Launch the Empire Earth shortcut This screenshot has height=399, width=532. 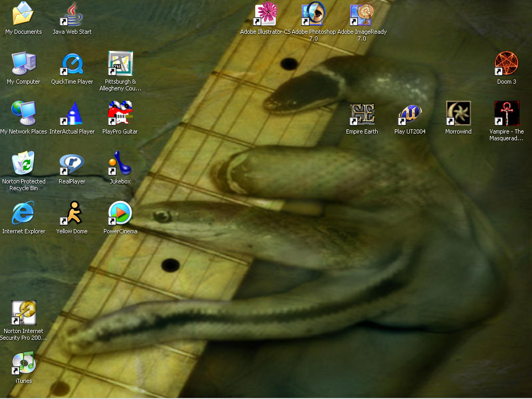362,113
